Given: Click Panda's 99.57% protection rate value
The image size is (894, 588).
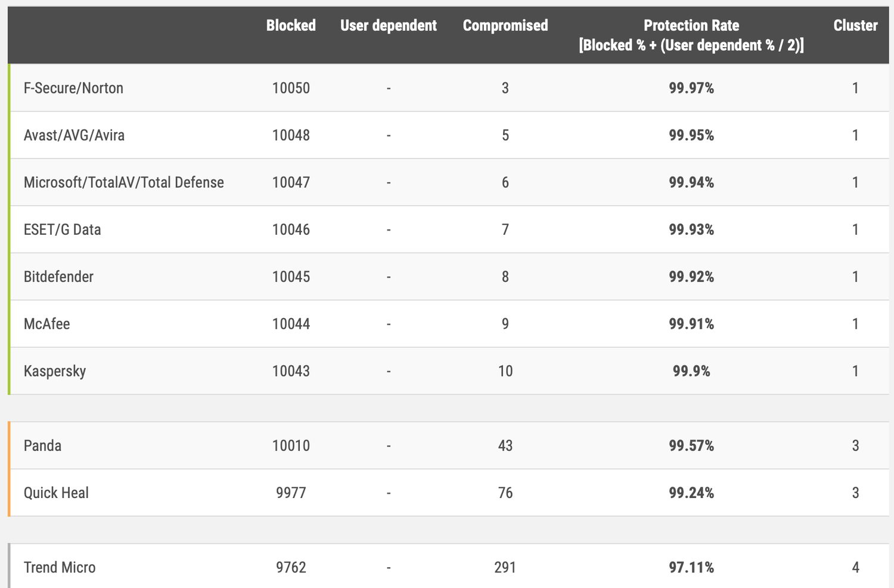Looking at the screenshot, I should pos(691,446).
